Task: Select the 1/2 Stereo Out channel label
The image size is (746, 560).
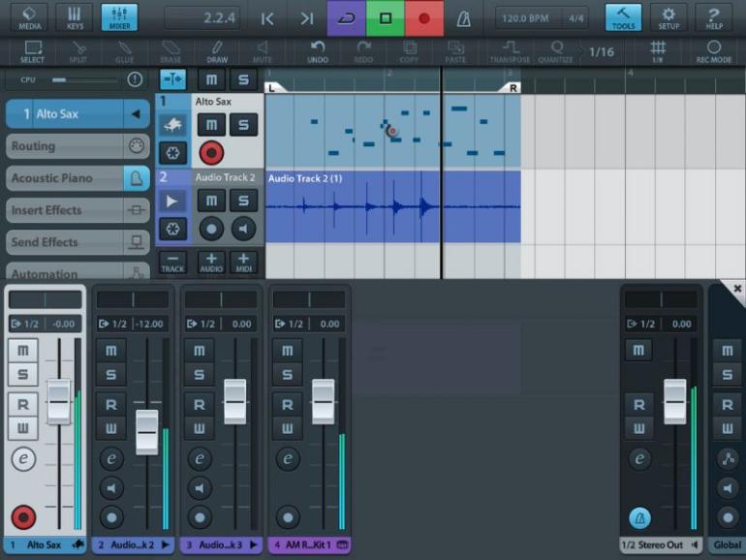Action: click(x=661, y=544)
